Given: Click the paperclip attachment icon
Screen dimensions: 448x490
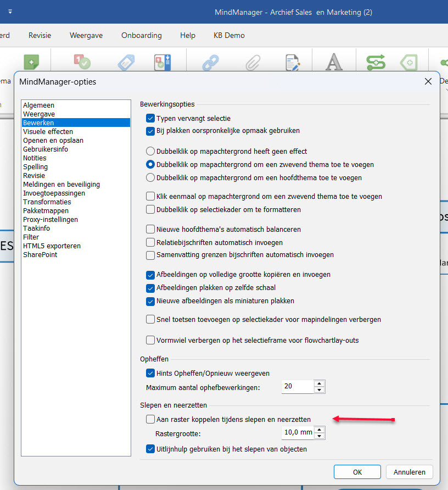Looking at the screenshot, I should click(252, 62).
